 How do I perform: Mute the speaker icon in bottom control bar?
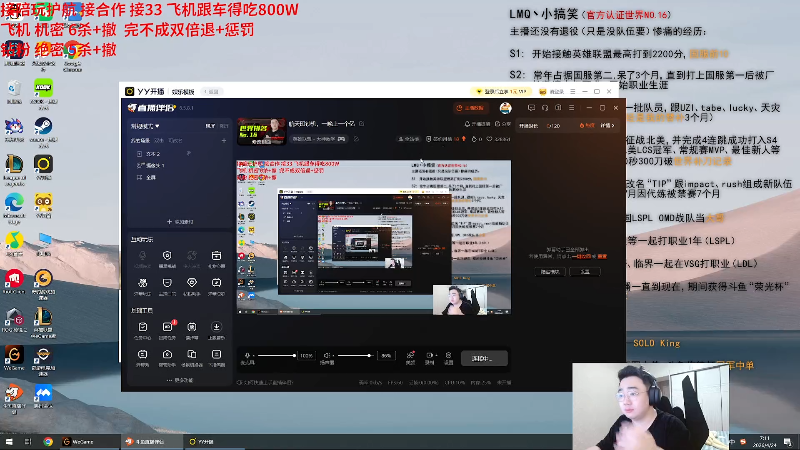(x=327, y=356)
